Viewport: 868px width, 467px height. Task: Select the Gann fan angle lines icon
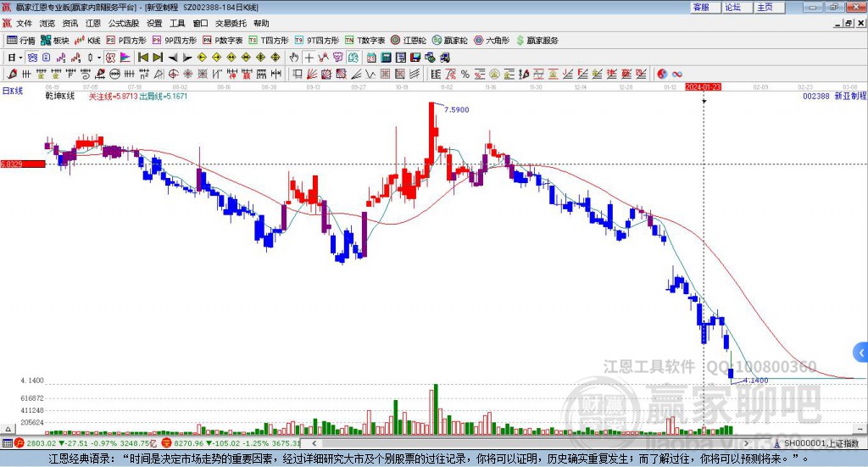point(312,74)
